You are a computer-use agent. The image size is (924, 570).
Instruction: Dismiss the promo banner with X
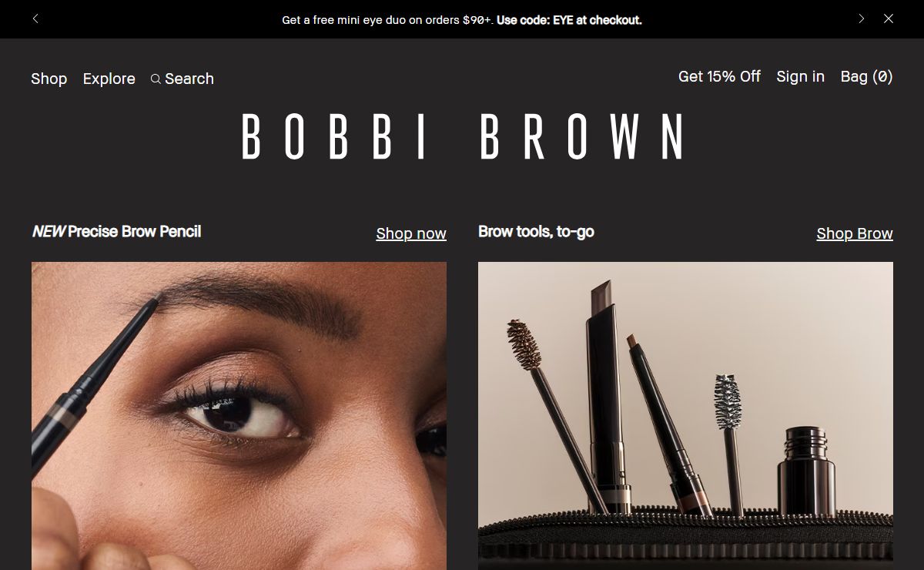[889, 18]
